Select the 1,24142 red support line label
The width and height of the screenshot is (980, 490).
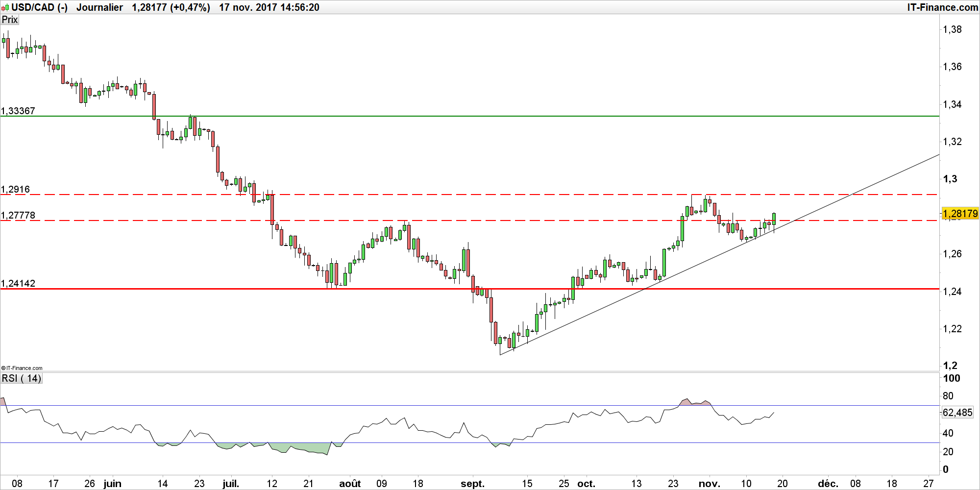18,283
